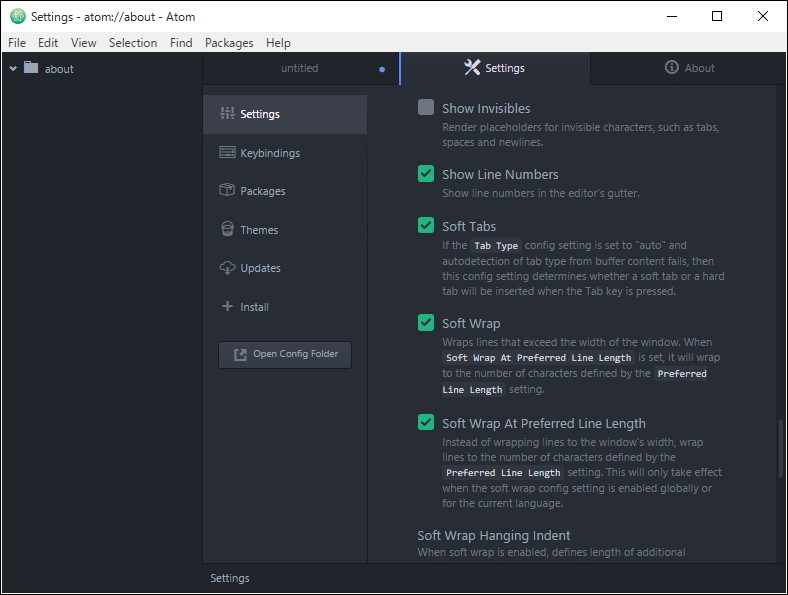Toggle Soft Wrap At Preferred Line Length
This screenshot has height=595, width=788.
coord(426,423)
